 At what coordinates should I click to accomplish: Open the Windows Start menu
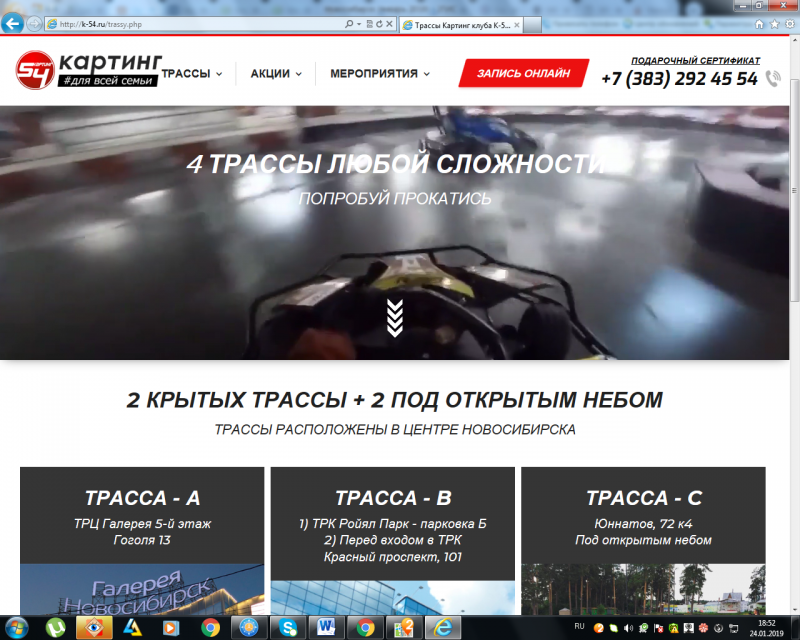[17, 628]
